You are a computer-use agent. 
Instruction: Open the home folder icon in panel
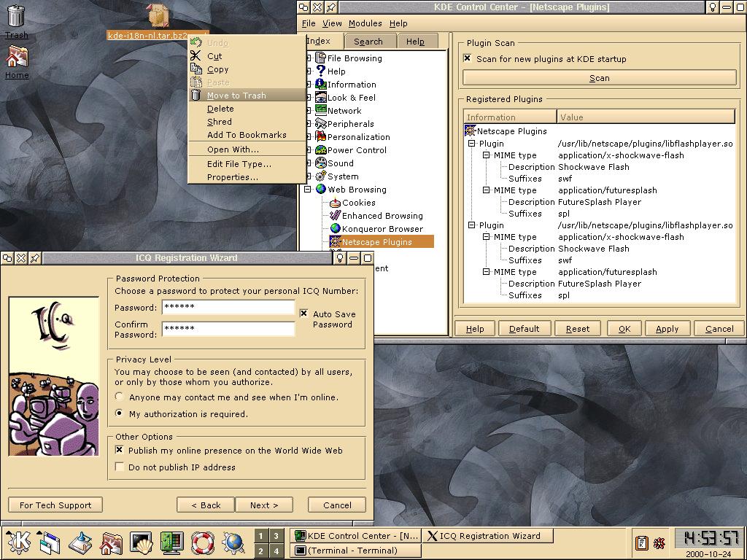point(111,542)
